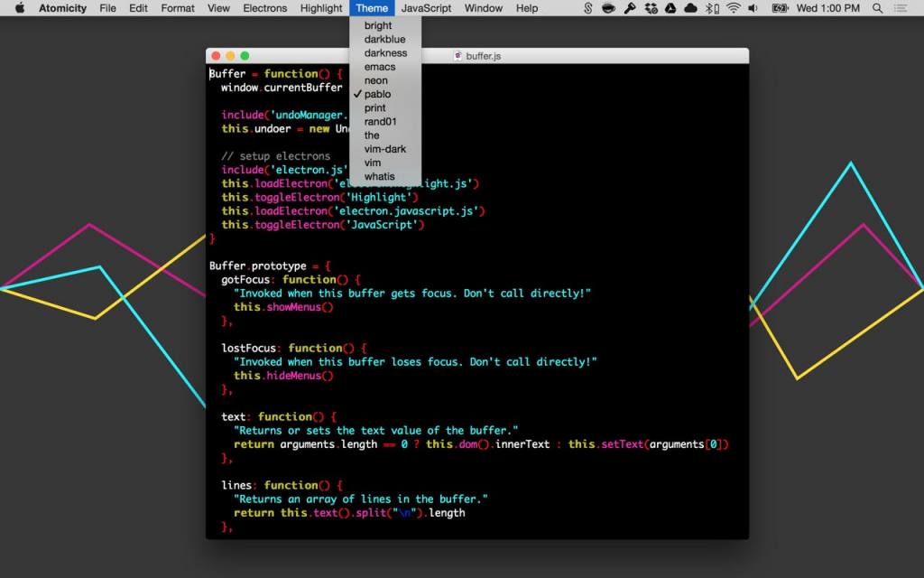Click the volume icon in menu bar
The height and width of the screenshot is (578, 924).
coord(753,8)
